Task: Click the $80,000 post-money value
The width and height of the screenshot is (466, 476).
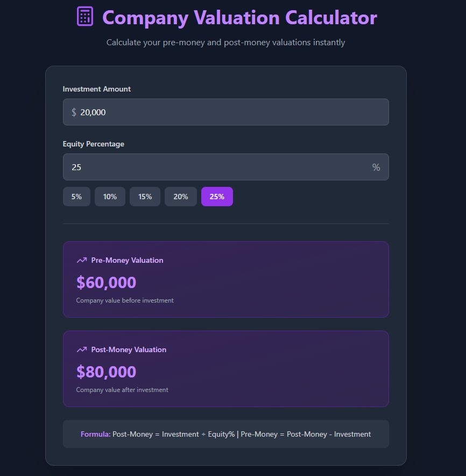Action: (107, 372)
